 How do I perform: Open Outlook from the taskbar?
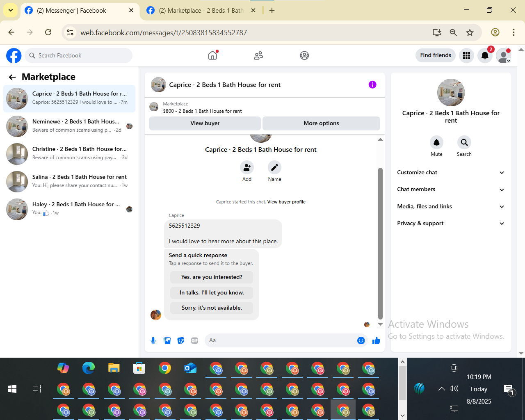(190, 368)
